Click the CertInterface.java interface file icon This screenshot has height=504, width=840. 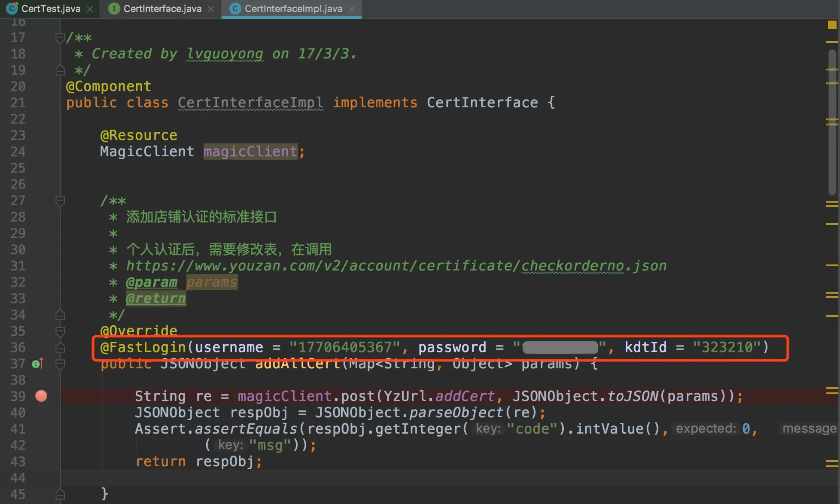(x=114, y=9)
